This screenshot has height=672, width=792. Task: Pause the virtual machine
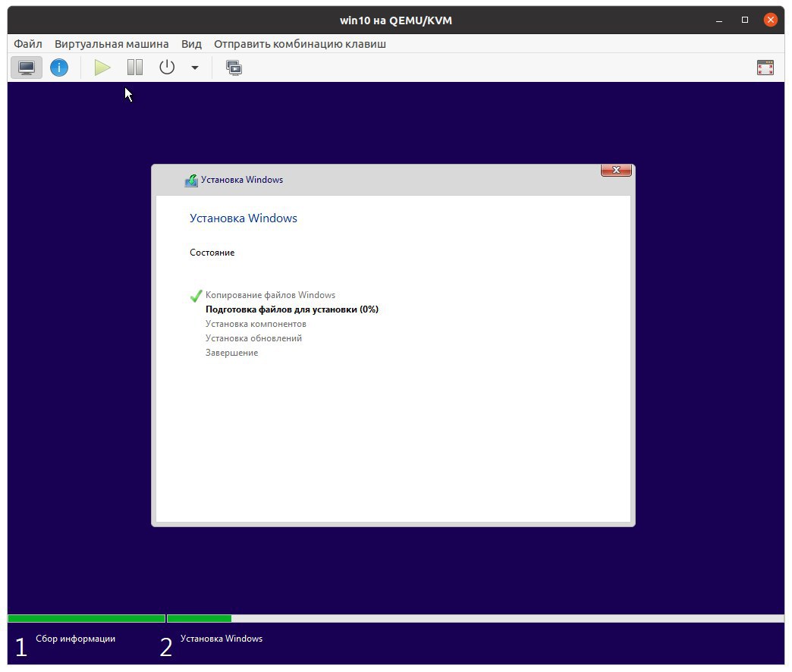point(135,68)
